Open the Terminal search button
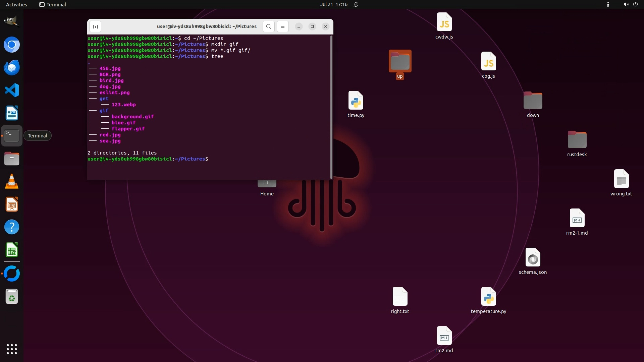Viewport: 644px width, 362px height. (x=268, y=26)
